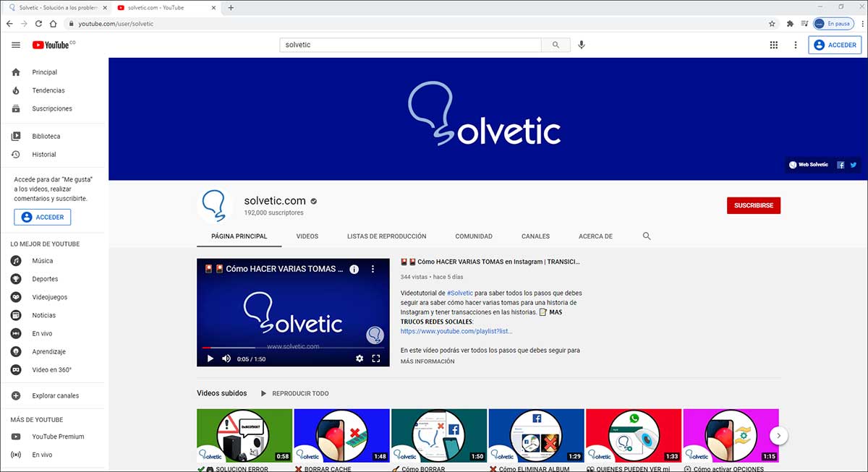Image resolution: width=868 pixels, height=472 pixels.
Task: Select the ACERCA DE tab
Action: point(596,236)
